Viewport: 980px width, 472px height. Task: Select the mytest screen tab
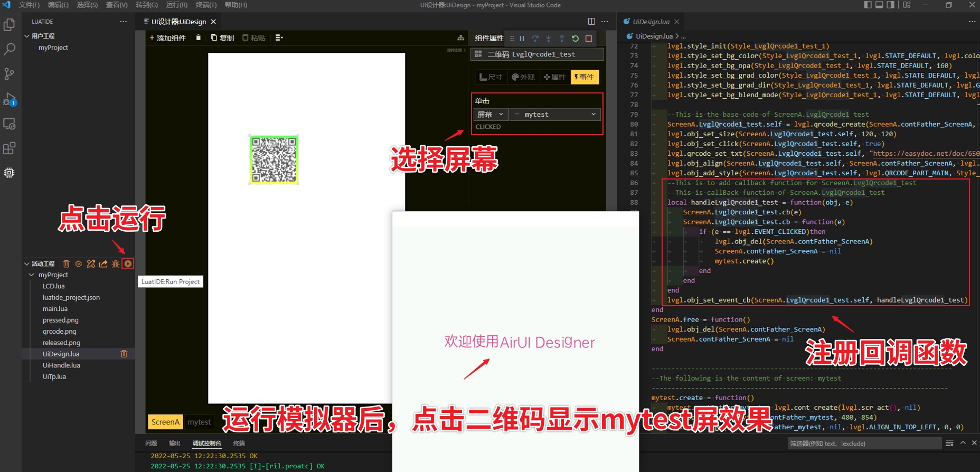point(199,422)
